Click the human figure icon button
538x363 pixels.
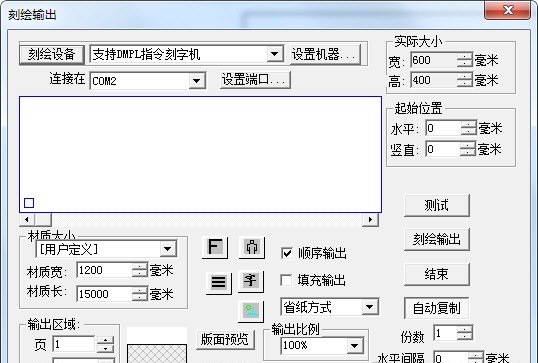click(252, 247)
